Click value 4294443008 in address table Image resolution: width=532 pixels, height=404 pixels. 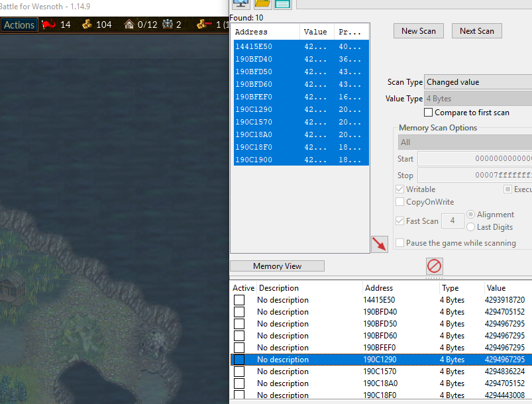[x=505, y=395]
